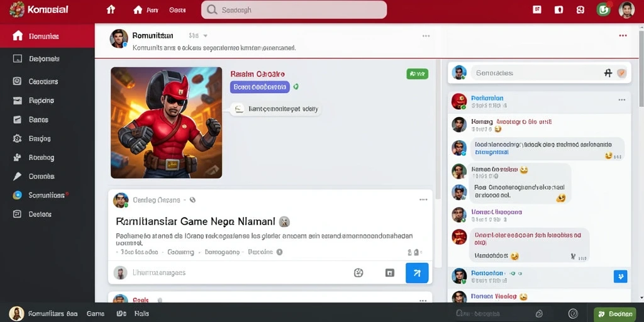Click the post author avatar beside Oenileg
This screenshot has height=322, width=644.
121,200
